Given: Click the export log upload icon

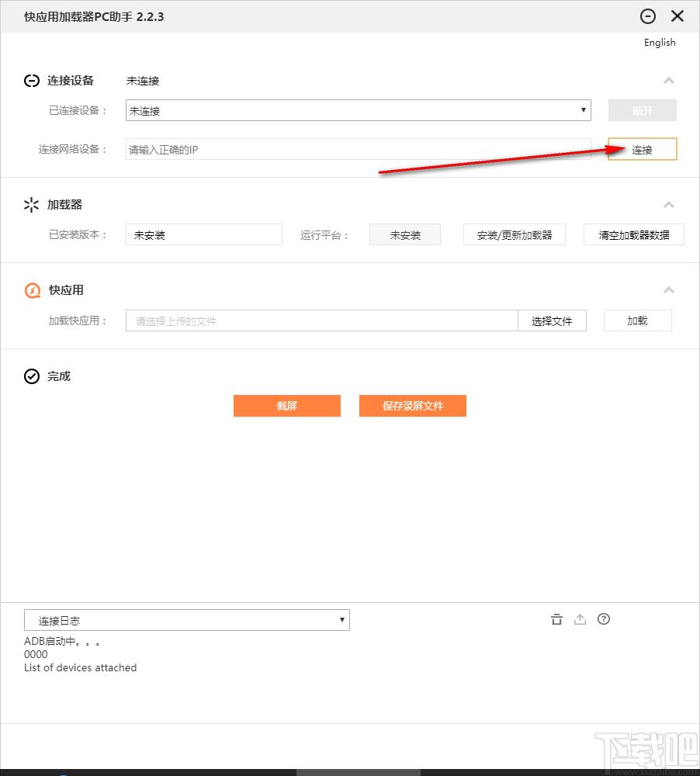Looking at the screenshot, I should [x=580, y=619].
